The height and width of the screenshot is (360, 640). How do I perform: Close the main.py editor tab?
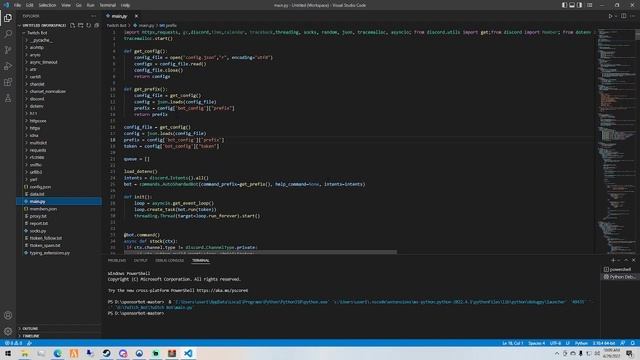pos(136,16)
